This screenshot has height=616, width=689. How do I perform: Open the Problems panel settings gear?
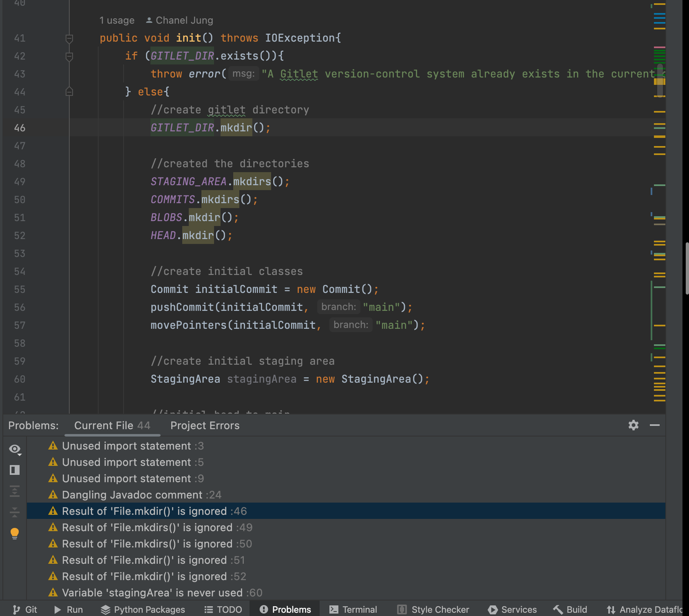pyautogui.click(x=633, y=425)
